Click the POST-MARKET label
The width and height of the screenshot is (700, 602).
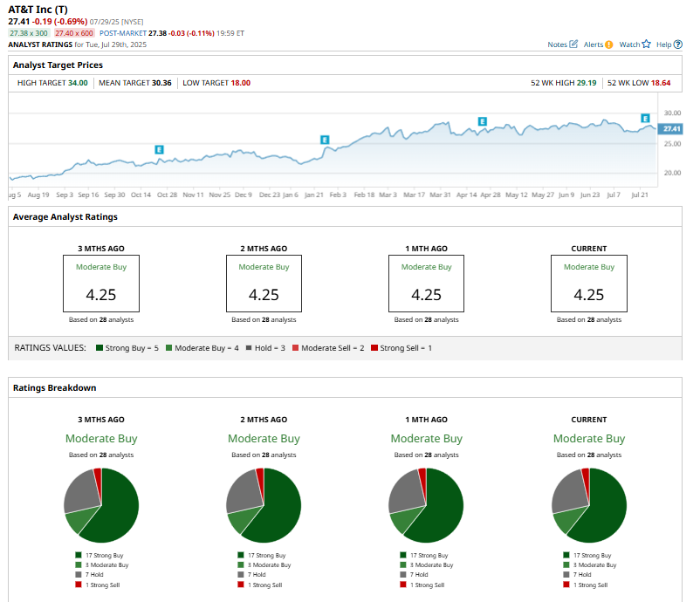coord(123,33)
